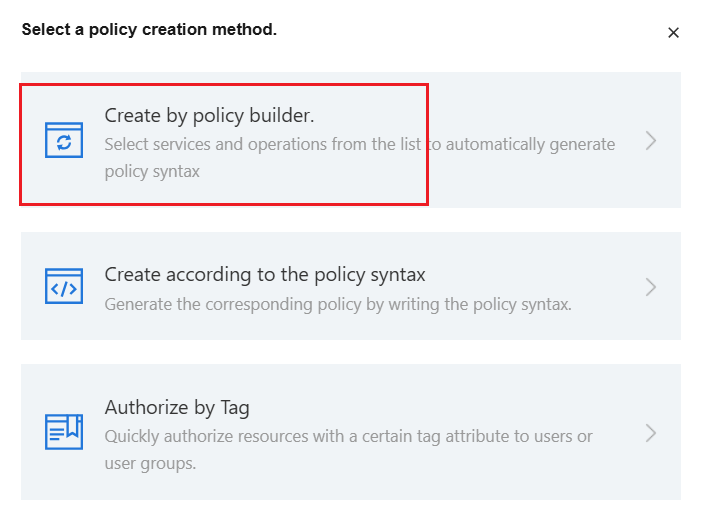Click the "Select a policy creation method." heading
The width and height of the screenshot is (711, 530).
pyautogui.click(x=149, y=30)
